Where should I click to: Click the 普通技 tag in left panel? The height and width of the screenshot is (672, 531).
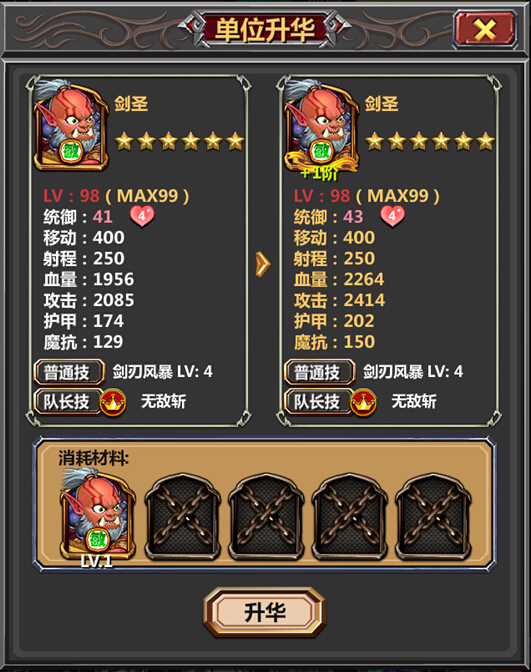(x=69, y=372)
